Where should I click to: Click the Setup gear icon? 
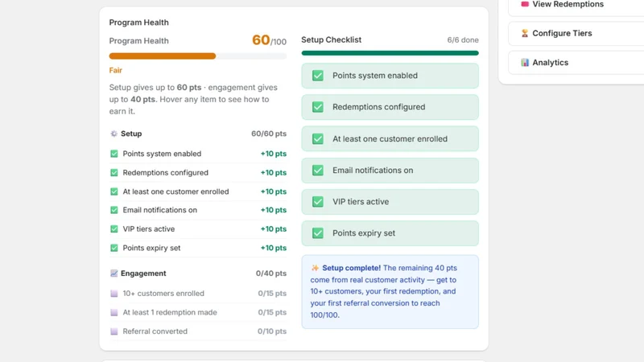[x=114, y=134]
